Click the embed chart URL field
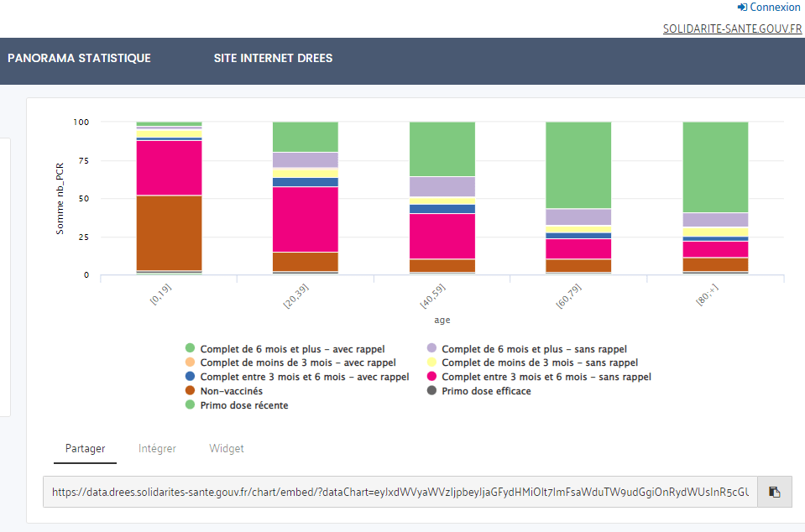 coord(400,493)
